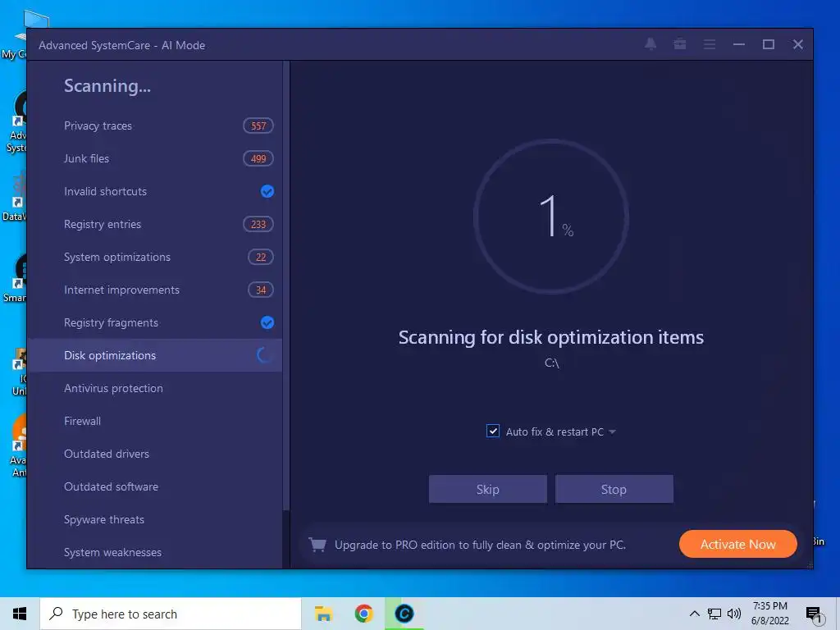Select Disk optimizations scan item

coord(154,355)
